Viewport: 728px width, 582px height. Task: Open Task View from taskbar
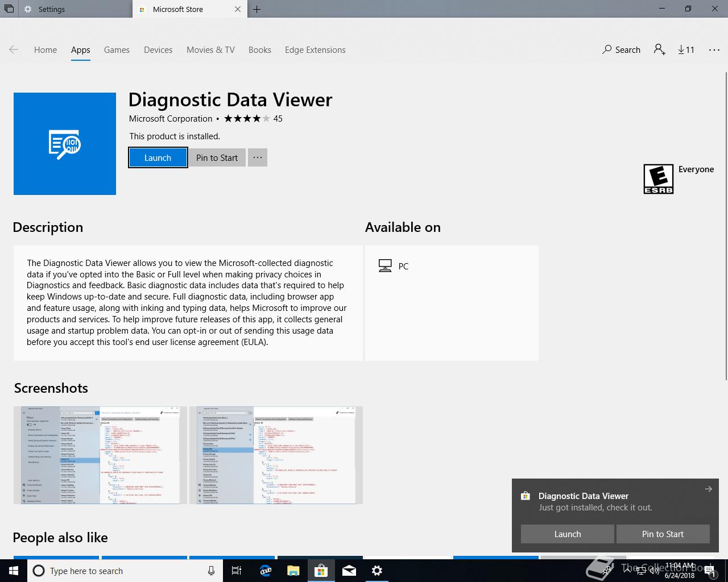tap(237, 571)
